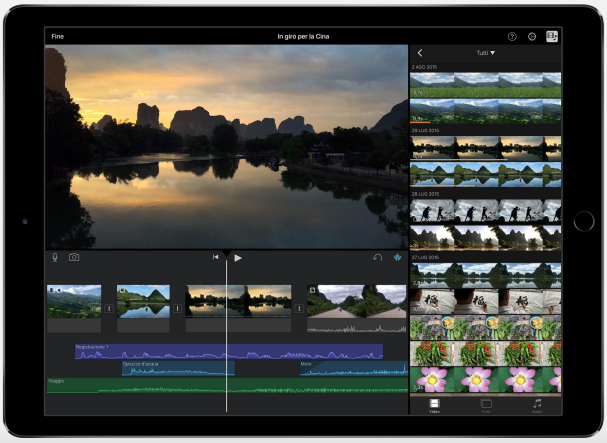Open the camera capture icon

[74, 257]
